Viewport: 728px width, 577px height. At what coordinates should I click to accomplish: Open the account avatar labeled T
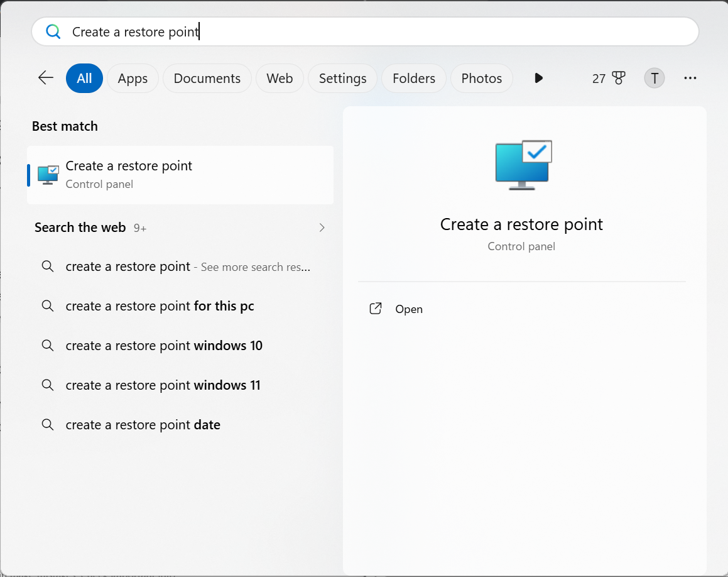(654, 78)
